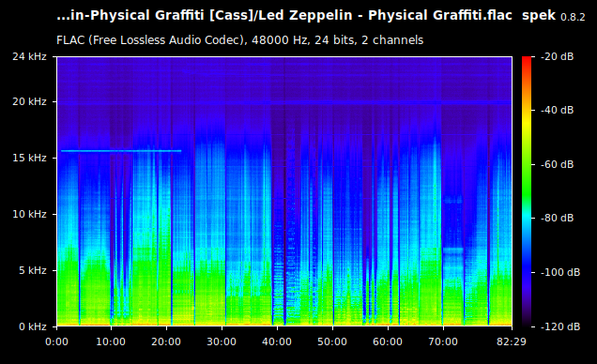
Task: Click the 0:00 time axis label
Action: point(56,341)
